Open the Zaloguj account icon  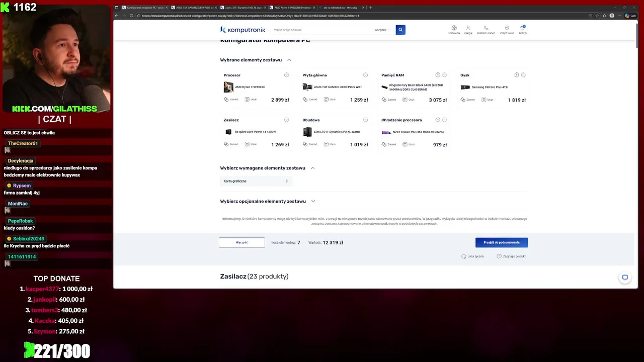pos(468,30)
